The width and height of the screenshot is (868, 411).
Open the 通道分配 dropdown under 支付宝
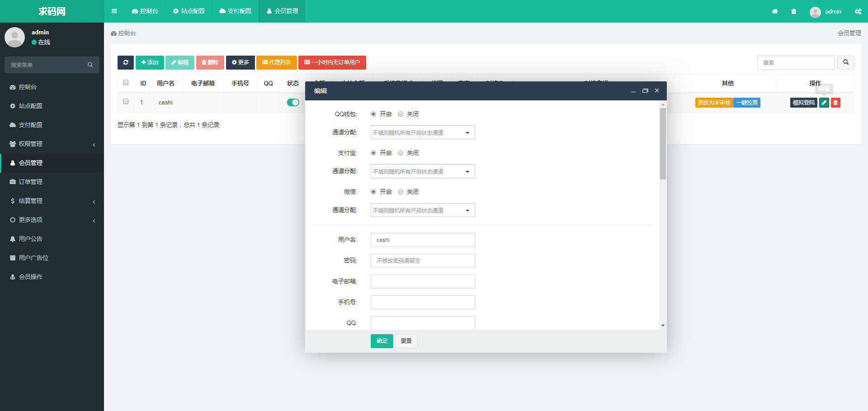[x=422, y=171]
